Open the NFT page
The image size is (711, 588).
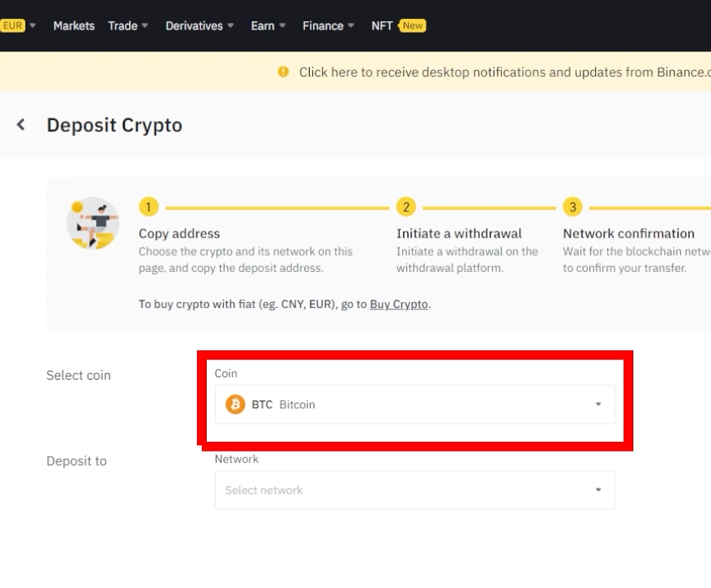tap(382, 26)
